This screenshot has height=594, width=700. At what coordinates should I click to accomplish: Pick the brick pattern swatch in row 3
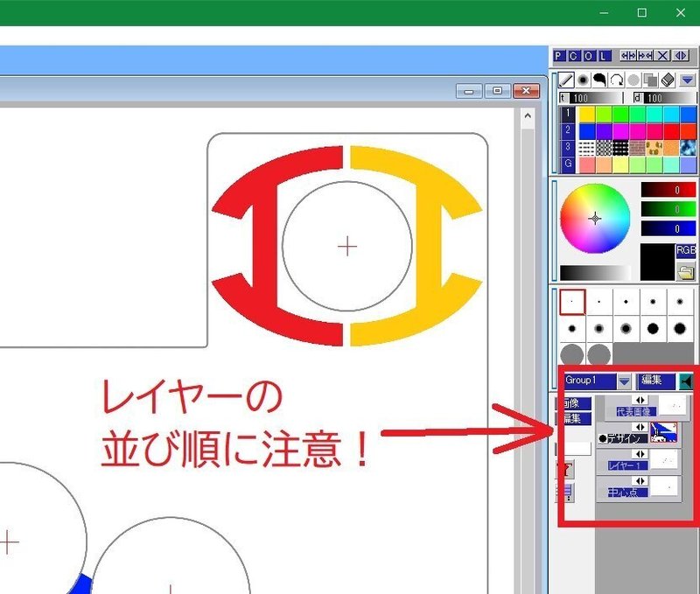click(638, 148)
